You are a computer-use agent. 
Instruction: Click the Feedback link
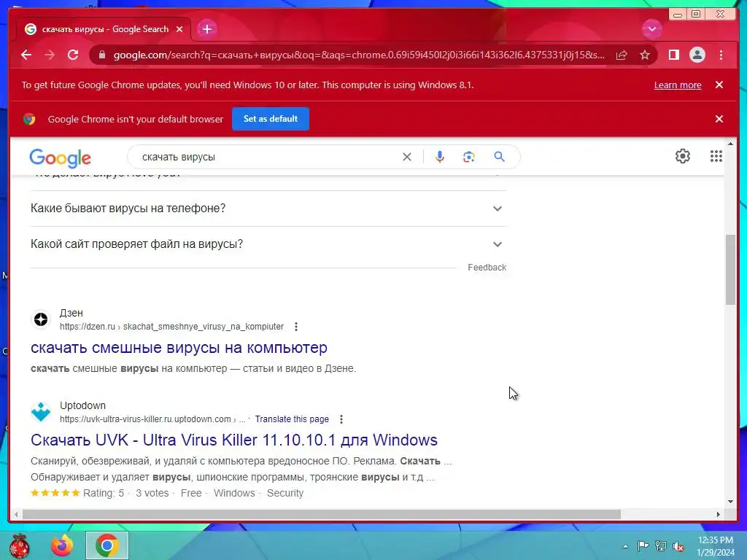pos(487,268)
